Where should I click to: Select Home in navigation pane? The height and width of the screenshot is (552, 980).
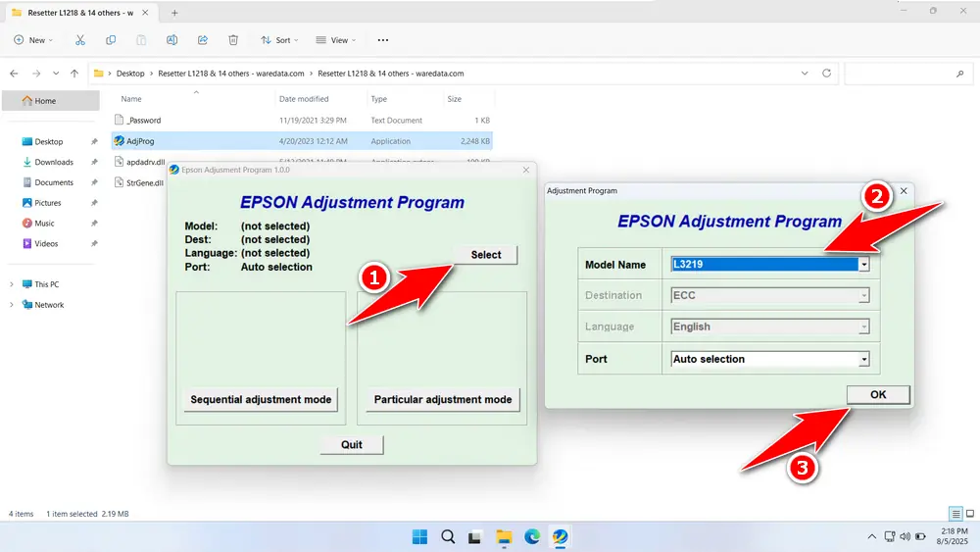[x=51, y=101]
